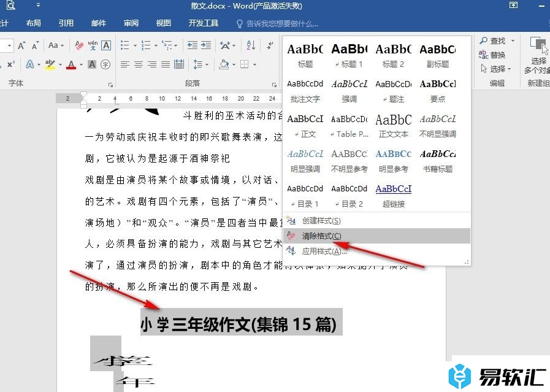Toggle Align Left

pos(125,64)
